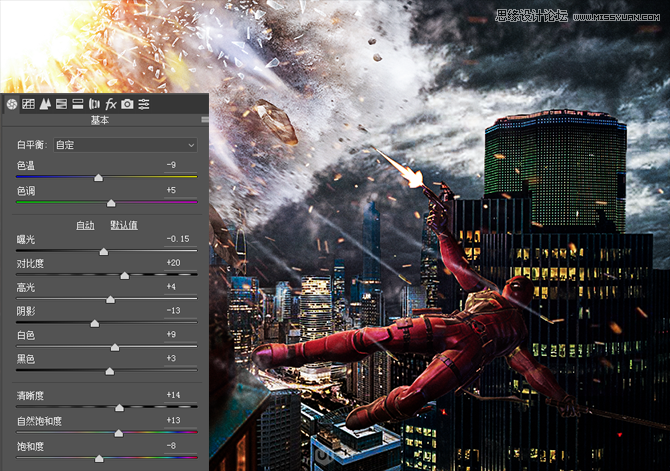
Task: Click the 白色 value field showing +9
Action: (x=180, y=335)
